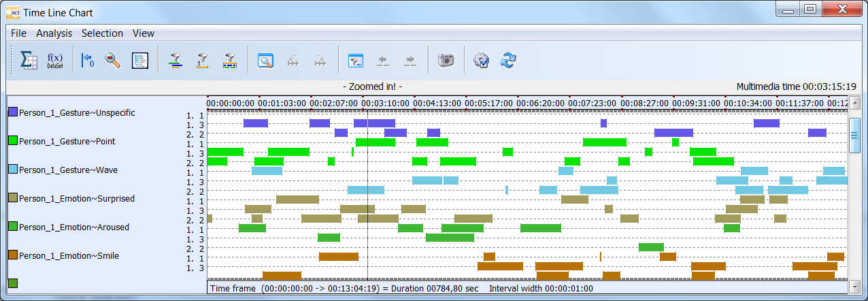This screenshot has width=868, height=301.
Task: Open the View menu
Action: 144,33
